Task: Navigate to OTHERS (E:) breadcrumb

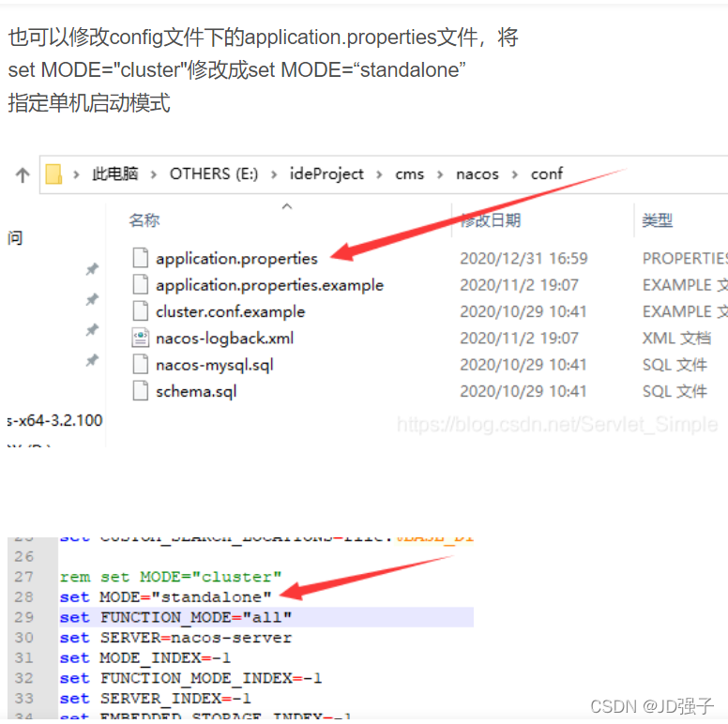Action: tap(214, 174)
